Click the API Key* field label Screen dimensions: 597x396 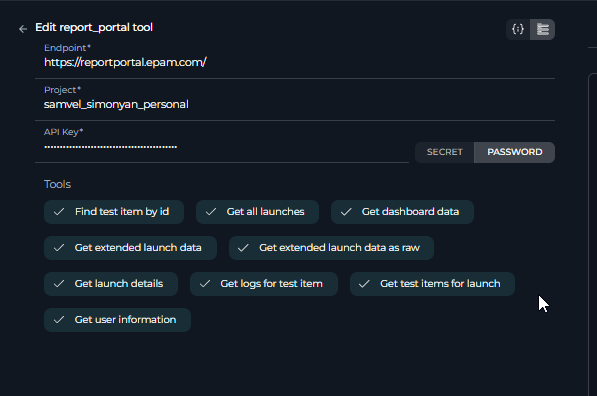64,132
